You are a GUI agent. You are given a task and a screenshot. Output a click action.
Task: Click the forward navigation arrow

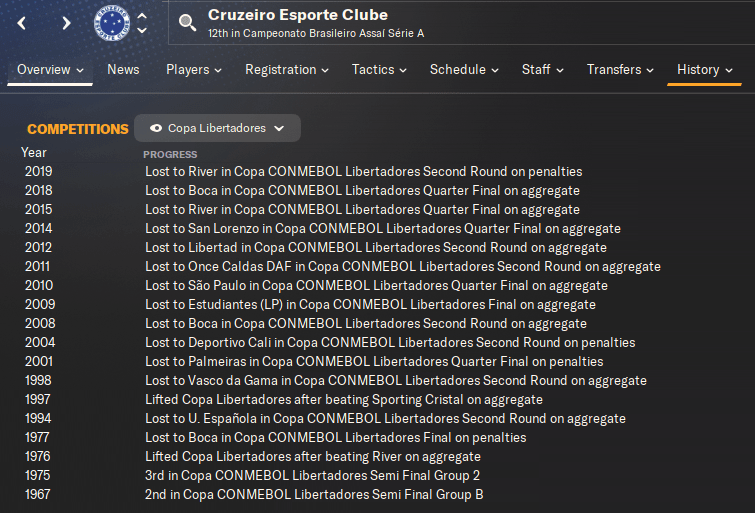[66, 23]
